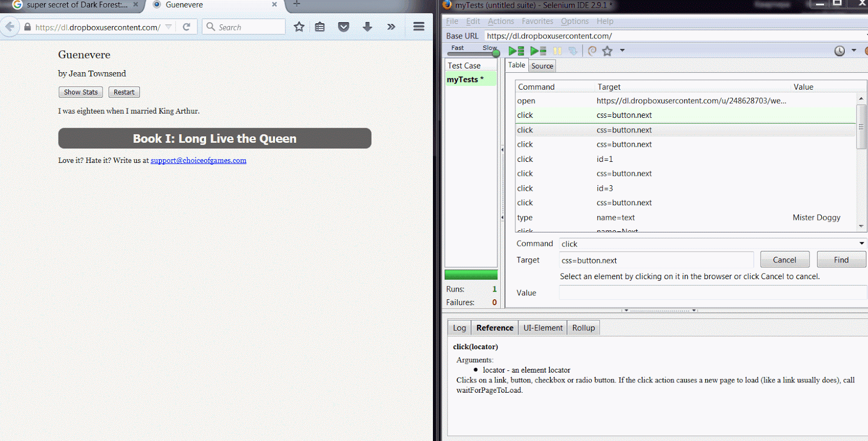Open the Log tab
The image size is (868, 441).
tap(459, 327)
